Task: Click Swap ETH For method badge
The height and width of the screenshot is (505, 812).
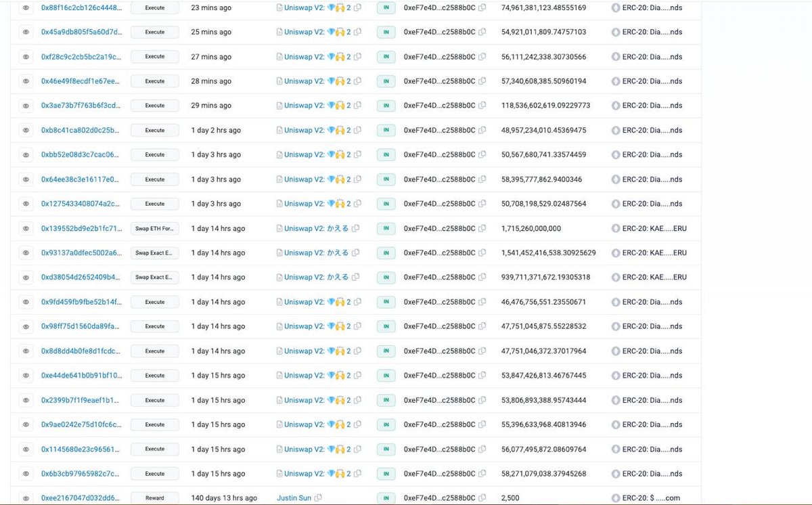Action: pyautogui.click(x=154, y=228)
